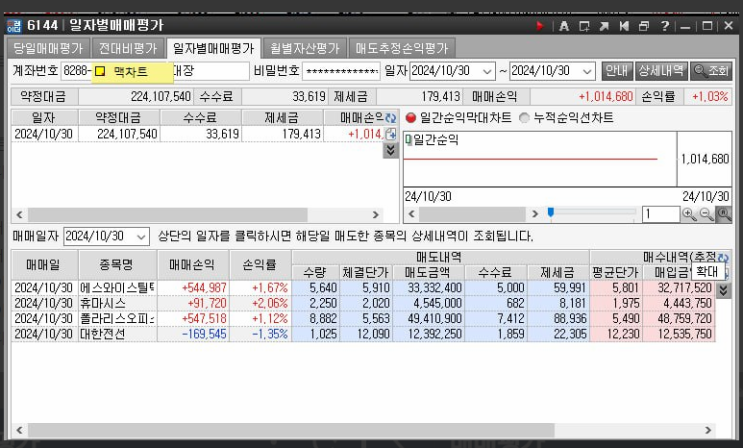The width and height of the screenshot is (743, 448).
Task: Select 일간순익막대차트 radio button
Action: click(x=411, y=118)
